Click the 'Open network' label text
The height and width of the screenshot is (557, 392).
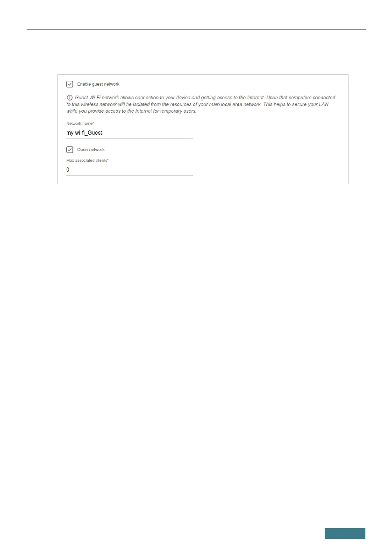click(91, 150)
